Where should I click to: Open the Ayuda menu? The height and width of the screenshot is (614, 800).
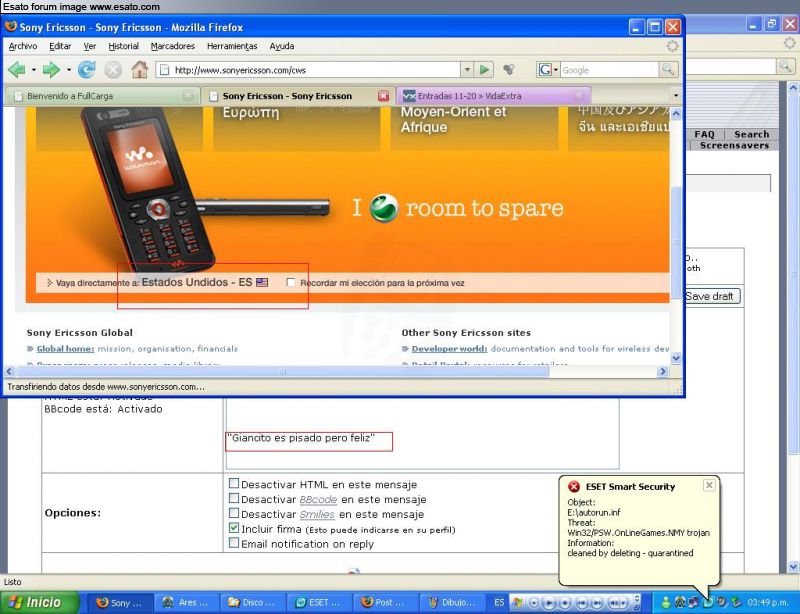point(282,46)
